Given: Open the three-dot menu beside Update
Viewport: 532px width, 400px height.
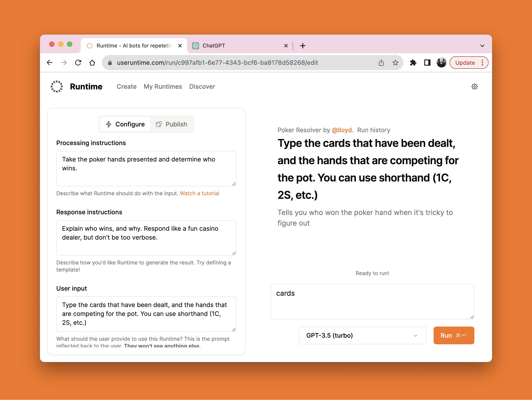Looking at the screenshot, I should pyautogui.click(x=482, y=62).
